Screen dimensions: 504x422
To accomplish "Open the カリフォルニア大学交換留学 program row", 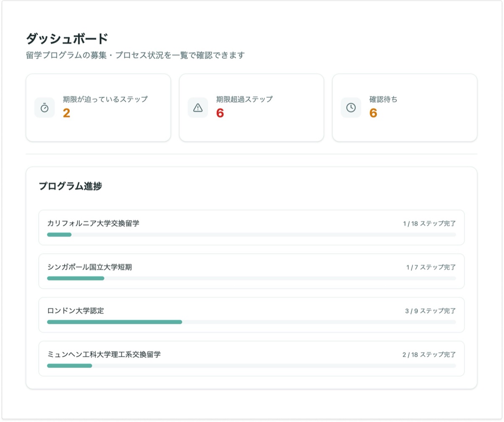I will pos(252,228).
